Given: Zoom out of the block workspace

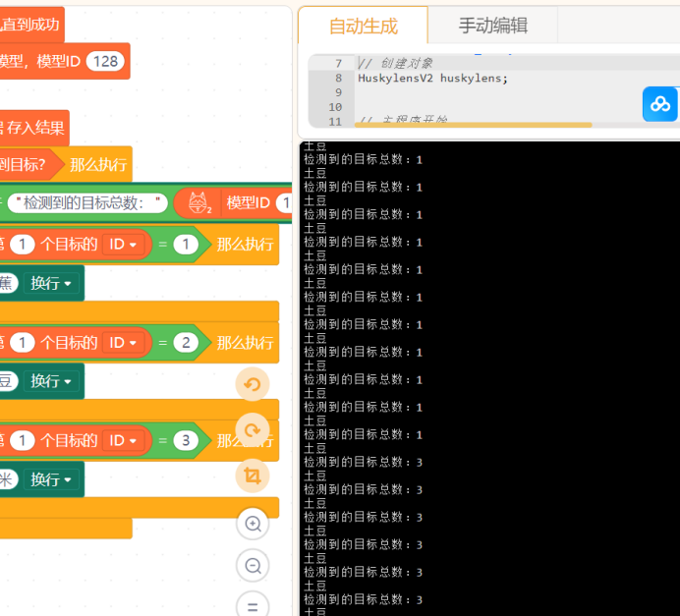Looking at the screenshot, I should point(253,566).
